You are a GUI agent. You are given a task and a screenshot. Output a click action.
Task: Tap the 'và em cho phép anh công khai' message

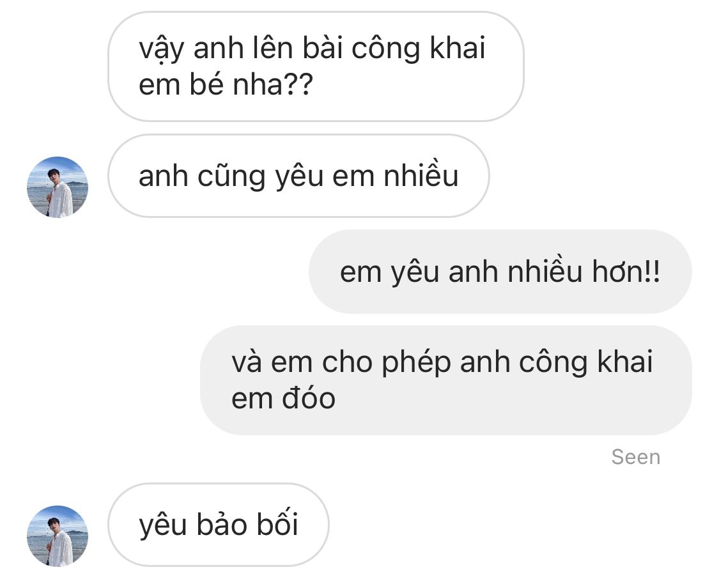click(446, 380)
